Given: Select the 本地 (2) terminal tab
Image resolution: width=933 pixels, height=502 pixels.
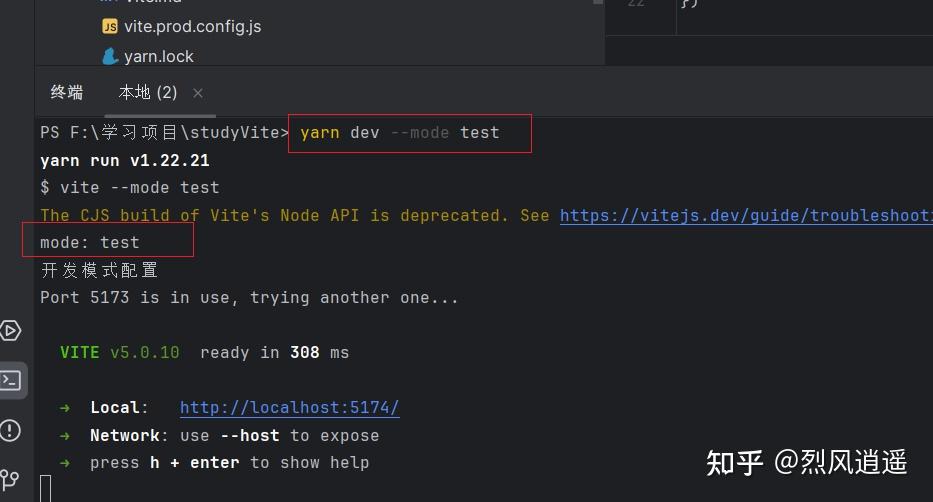Looking at the screenshot, I should point(148,93).
